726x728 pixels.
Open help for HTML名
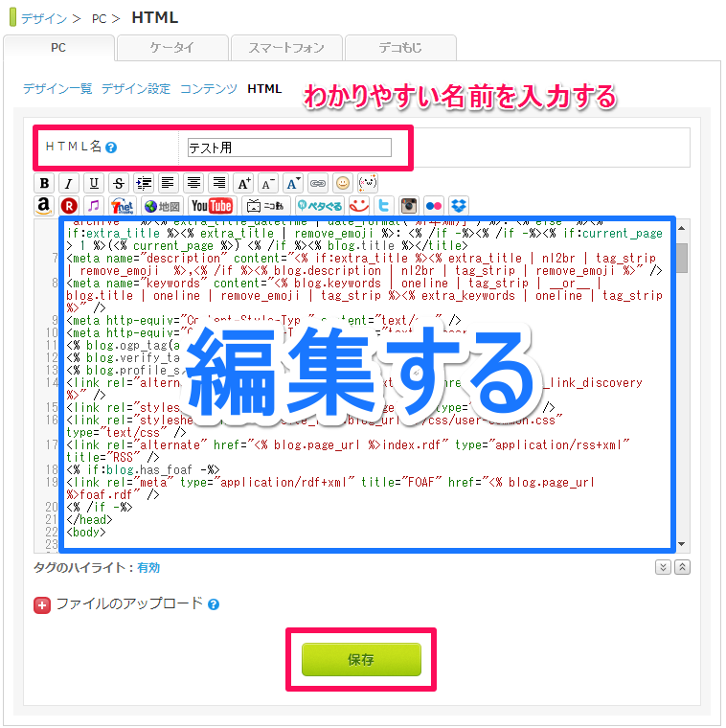[x=111, y=148]
